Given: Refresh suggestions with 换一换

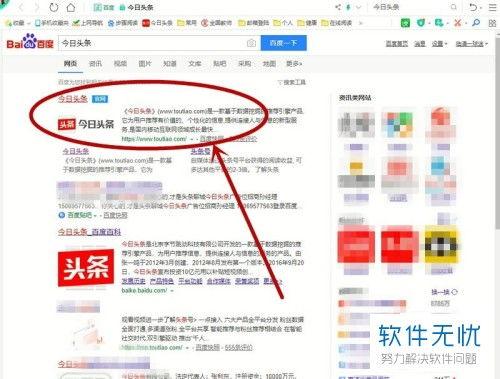Looking at the screenshot, I should coord(445,292).
